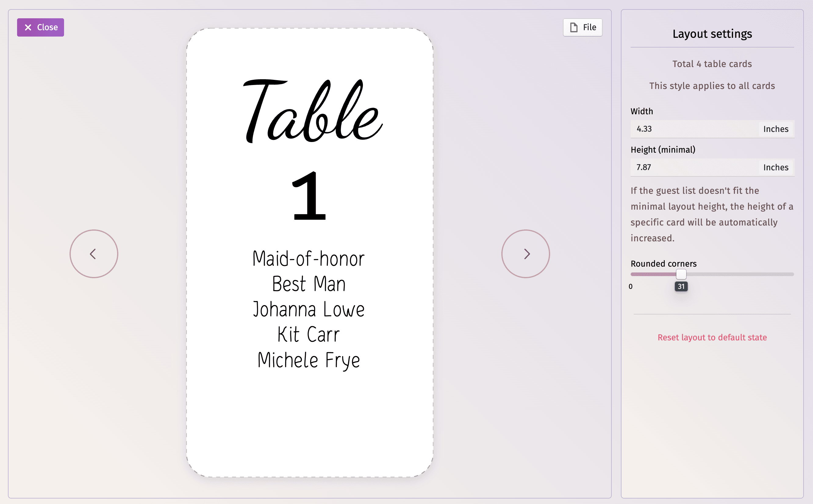Click This style applies to all cards
Viewport: 813px width, 504px height.
[x=712, y=85]
